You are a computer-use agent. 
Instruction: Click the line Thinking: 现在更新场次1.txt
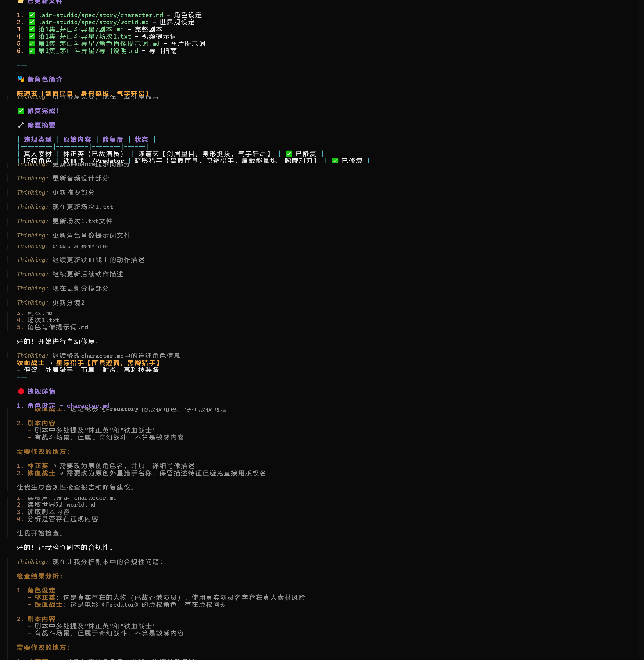65,207
